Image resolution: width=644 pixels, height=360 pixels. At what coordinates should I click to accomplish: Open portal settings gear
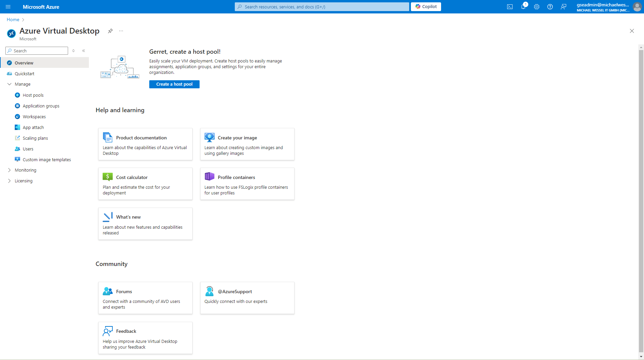pyautogui.click(x=537, y=7)
